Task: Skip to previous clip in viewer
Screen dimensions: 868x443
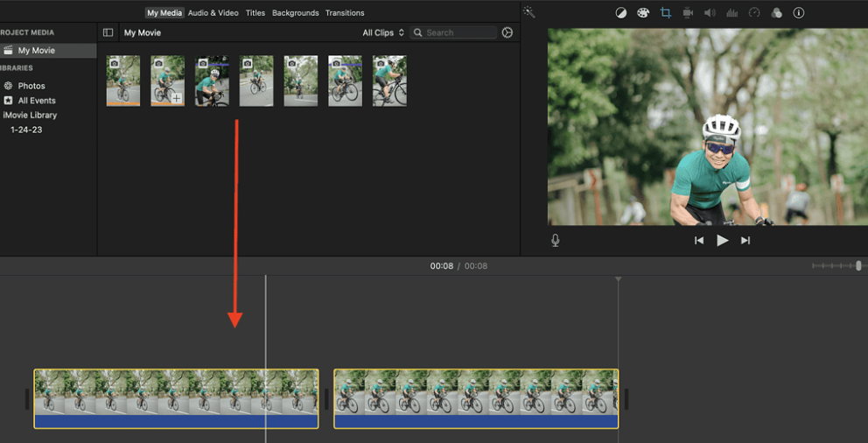Action: pyautogui.click(x=699, y=241)
